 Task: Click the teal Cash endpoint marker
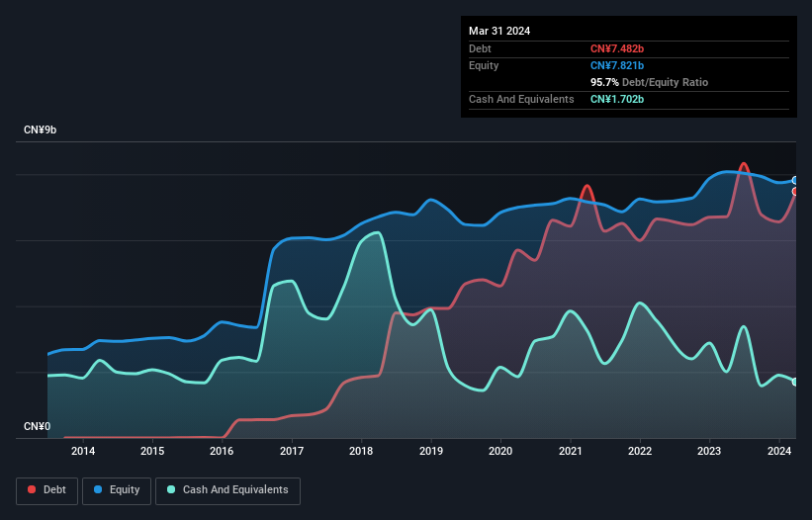pyautogui.click(x=795, y=382)
